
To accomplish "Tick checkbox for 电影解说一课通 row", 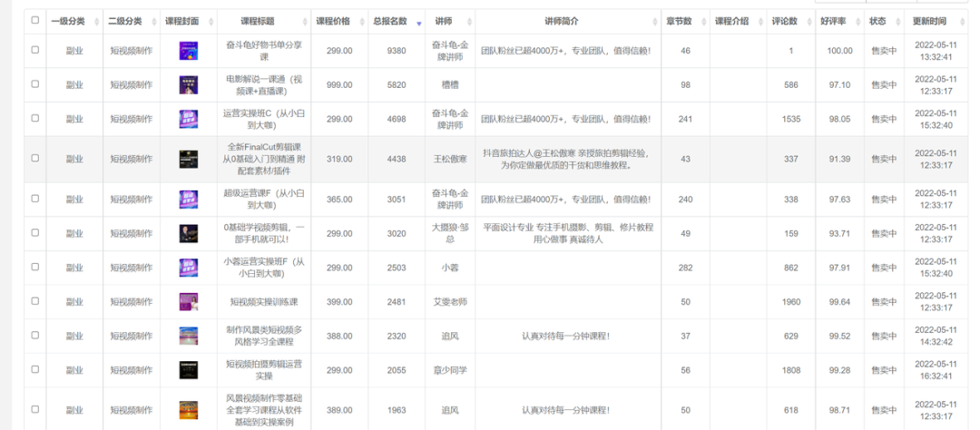I will 35,83.
